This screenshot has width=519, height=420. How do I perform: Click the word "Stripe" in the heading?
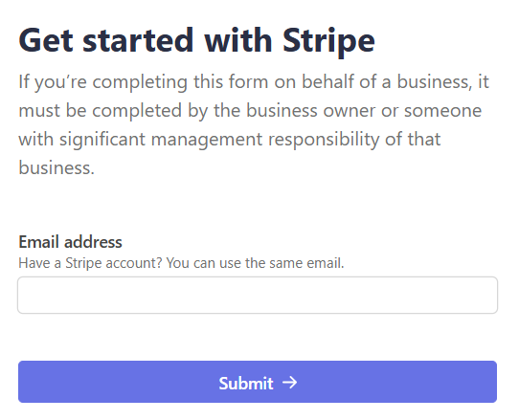coord(328,41)
